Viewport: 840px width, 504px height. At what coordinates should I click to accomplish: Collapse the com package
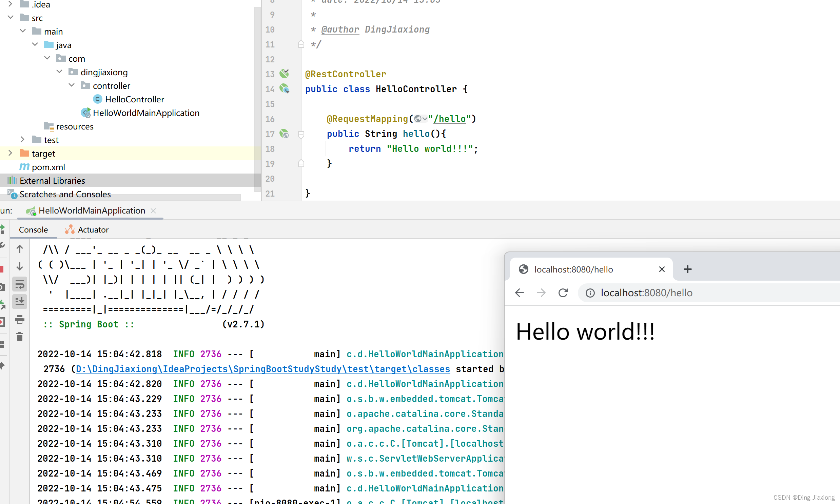coord(47,58)
